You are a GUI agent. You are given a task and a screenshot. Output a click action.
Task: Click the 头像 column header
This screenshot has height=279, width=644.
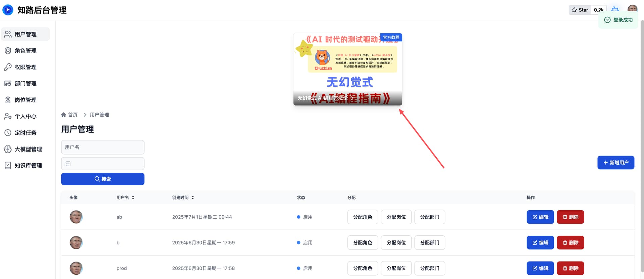click(73, 198)
